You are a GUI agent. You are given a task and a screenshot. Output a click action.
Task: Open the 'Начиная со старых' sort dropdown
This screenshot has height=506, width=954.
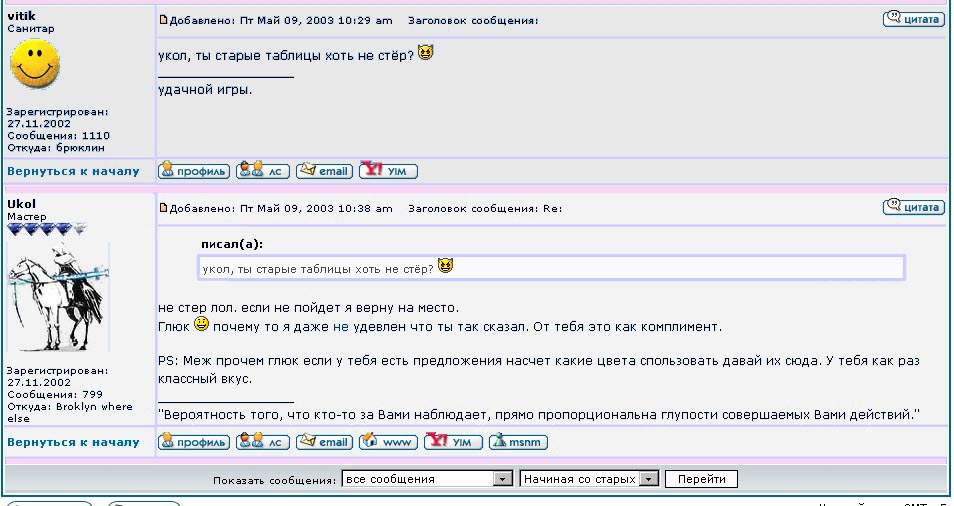pos(589,479)
